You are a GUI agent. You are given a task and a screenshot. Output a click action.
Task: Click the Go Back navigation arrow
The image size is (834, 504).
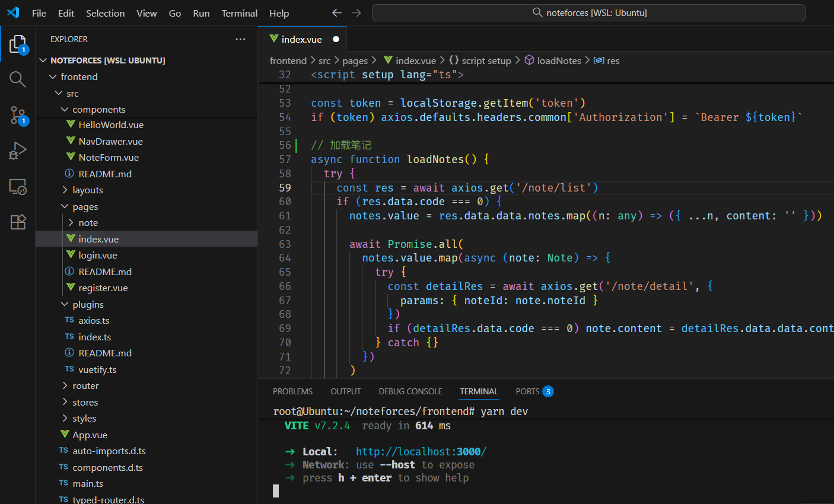pos(337,12)
